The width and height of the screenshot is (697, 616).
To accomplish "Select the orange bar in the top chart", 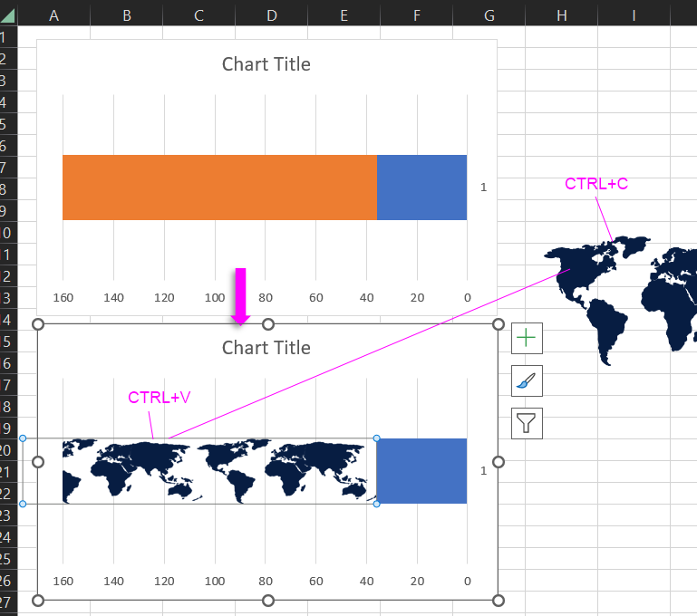I will coord(219,188).
